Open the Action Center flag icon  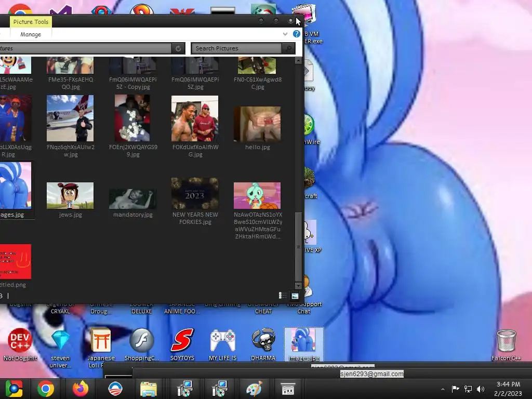[x=455, y=389]
